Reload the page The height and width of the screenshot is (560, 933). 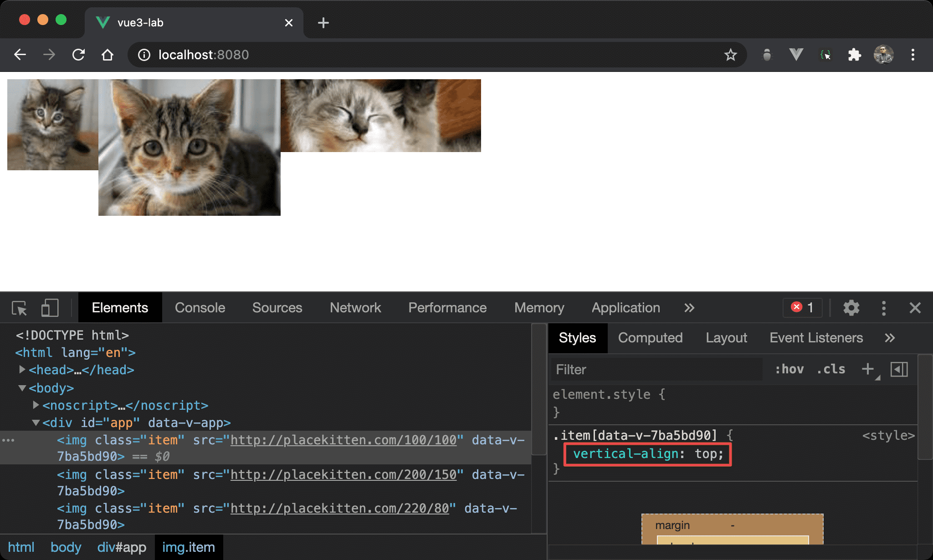78,55
